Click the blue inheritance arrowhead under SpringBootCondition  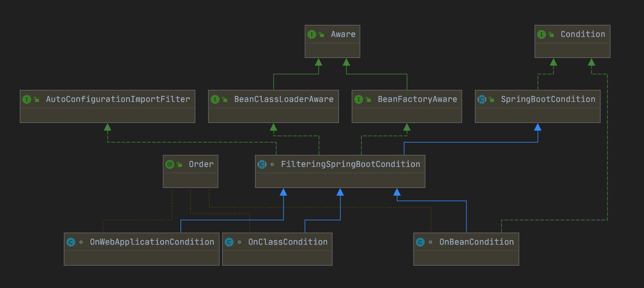[x=538, y=127]
